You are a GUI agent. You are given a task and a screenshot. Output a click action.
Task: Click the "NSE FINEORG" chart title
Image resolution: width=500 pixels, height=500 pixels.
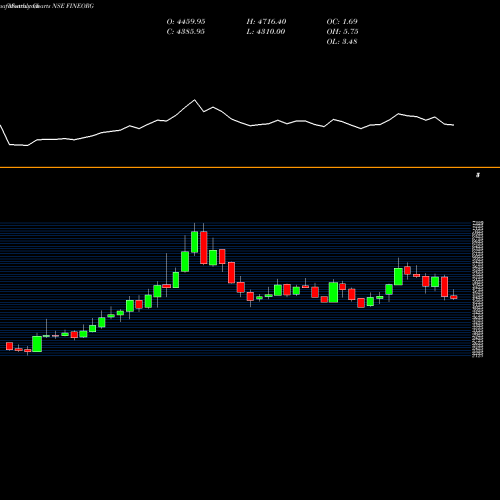point(73,6)
